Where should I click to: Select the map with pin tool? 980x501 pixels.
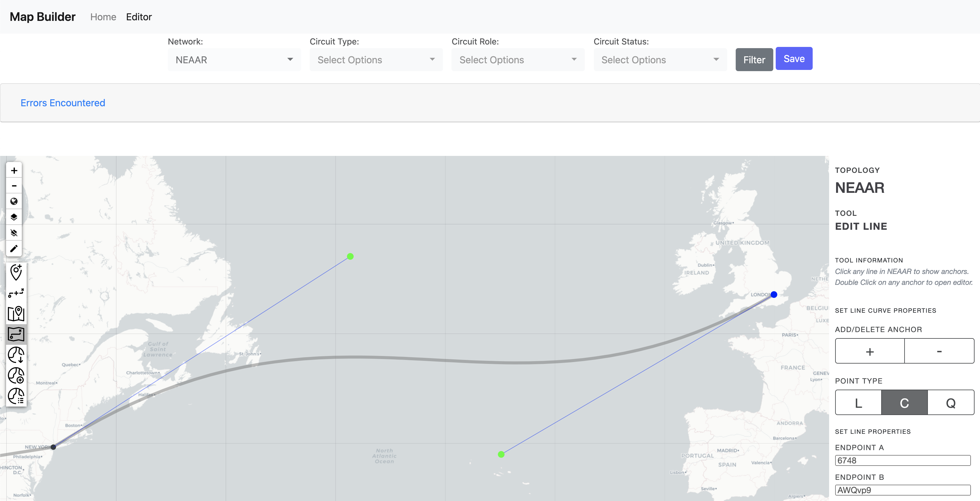coord(16,314)
